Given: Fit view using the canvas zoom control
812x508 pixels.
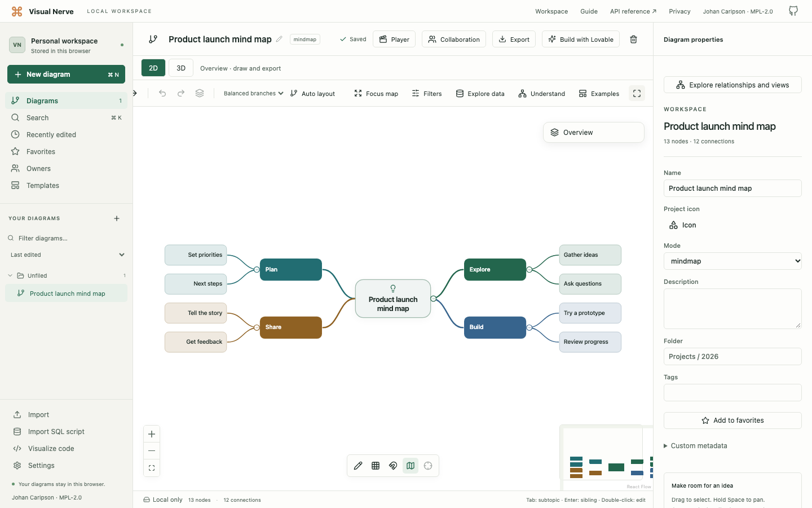Looking at the screenshot, I should 152,468.
